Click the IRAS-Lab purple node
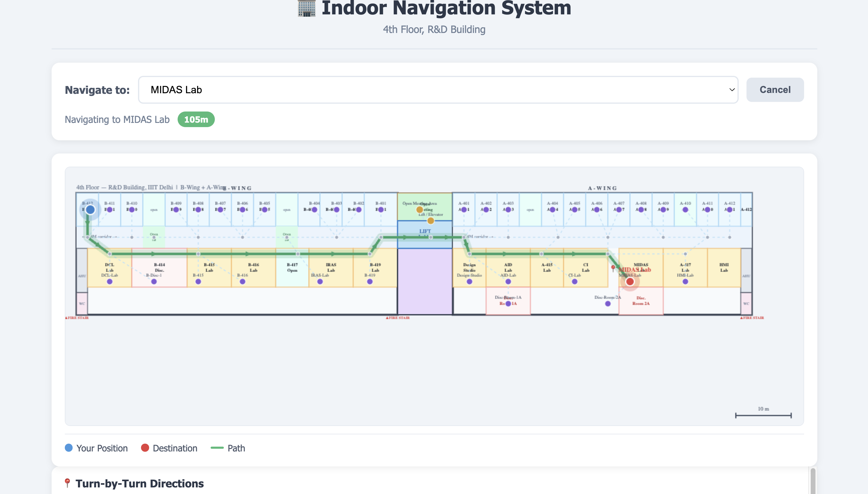This screenshot has height=494, width=868. tap(320, 281)
